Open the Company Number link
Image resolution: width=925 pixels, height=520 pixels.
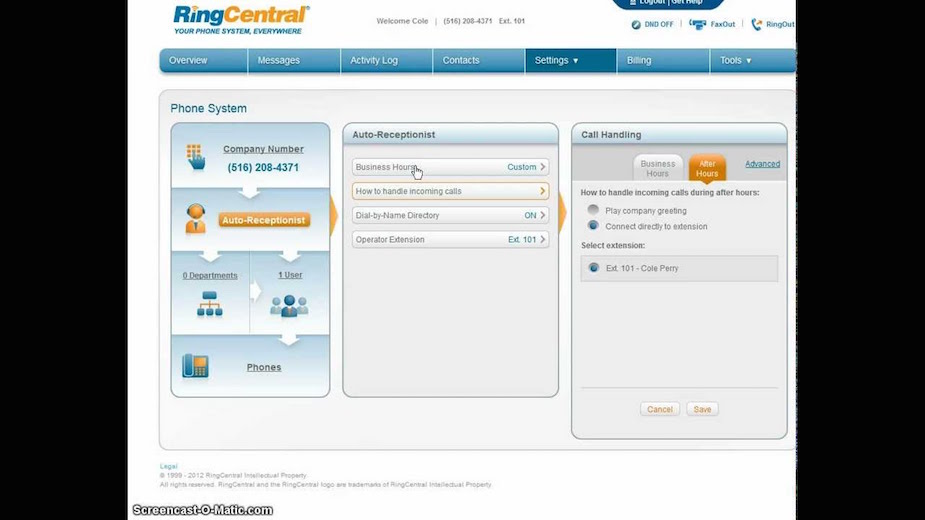click(x=263, y=149)
